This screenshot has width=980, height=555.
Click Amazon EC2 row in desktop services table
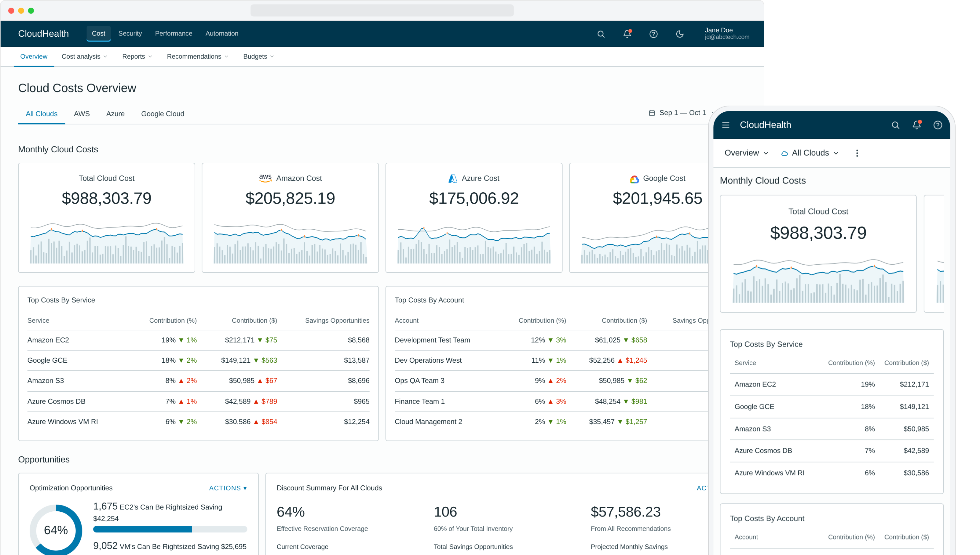(198, 340)
